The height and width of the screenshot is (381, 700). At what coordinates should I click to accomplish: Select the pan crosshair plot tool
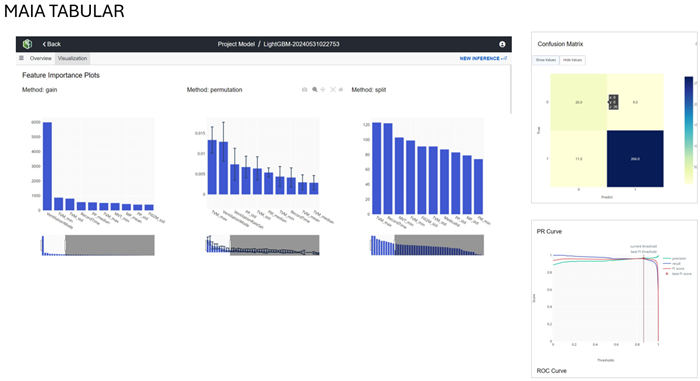coord(323,90)
